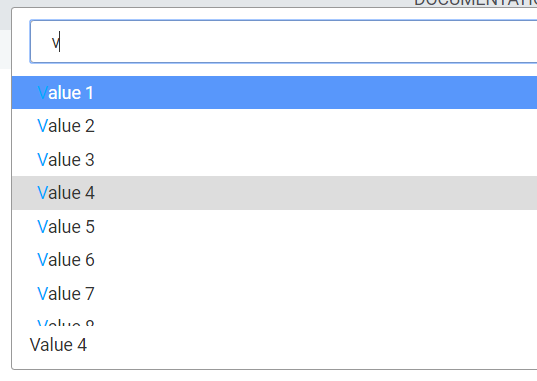Select the "Value 1" option
The width and height of the screenshot is (537, 381).
coord(274,93)
